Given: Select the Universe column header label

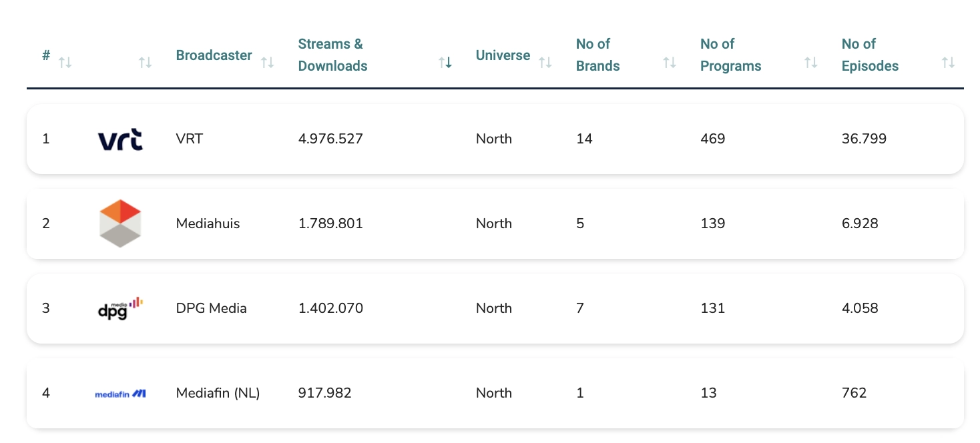Looking at the screenshot, I should point(503,55).
